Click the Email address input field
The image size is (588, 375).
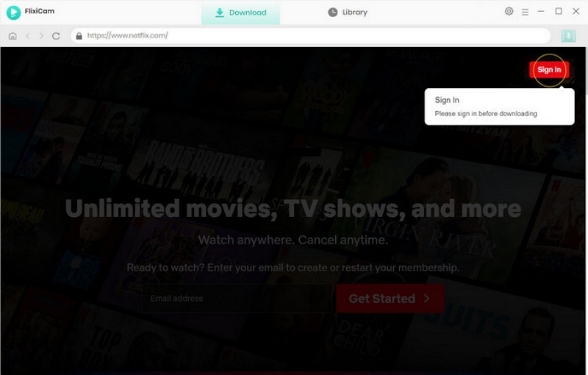(237, 299)
